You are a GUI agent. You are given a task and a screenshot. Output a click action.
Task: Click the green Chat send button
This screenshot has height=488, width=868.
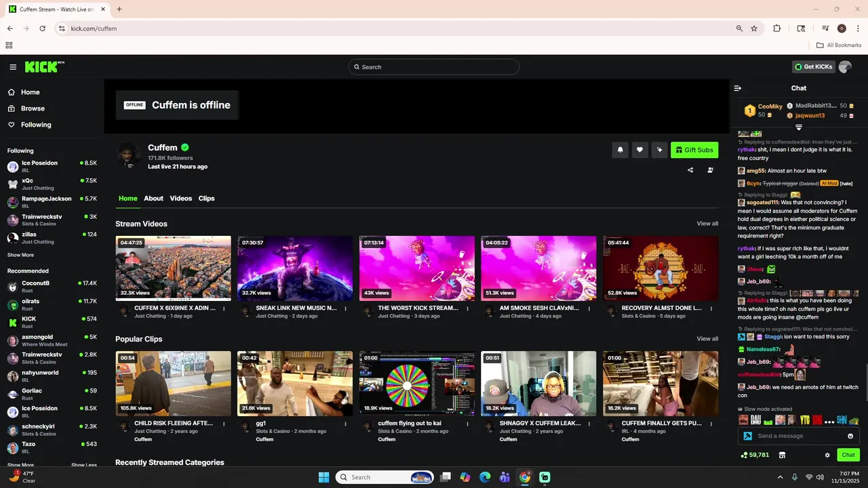[848, 455]
